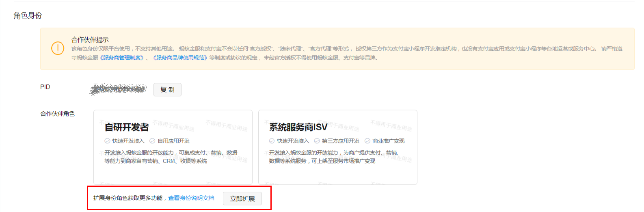Click the check icon beside 商业推广变现
The width and height of the screenshot is (644, 212).
click(367, 141)
